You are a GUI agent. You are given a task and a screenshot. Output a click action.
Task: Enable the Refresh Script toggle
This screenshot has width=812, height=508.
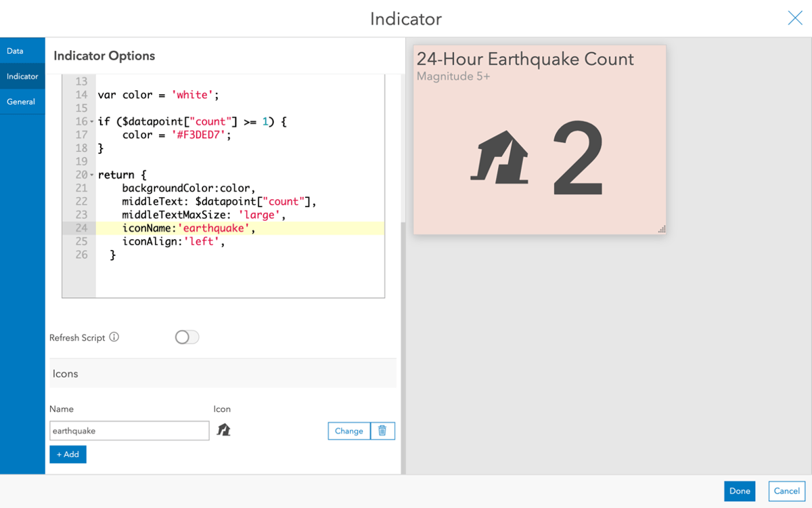coord(187,337)
